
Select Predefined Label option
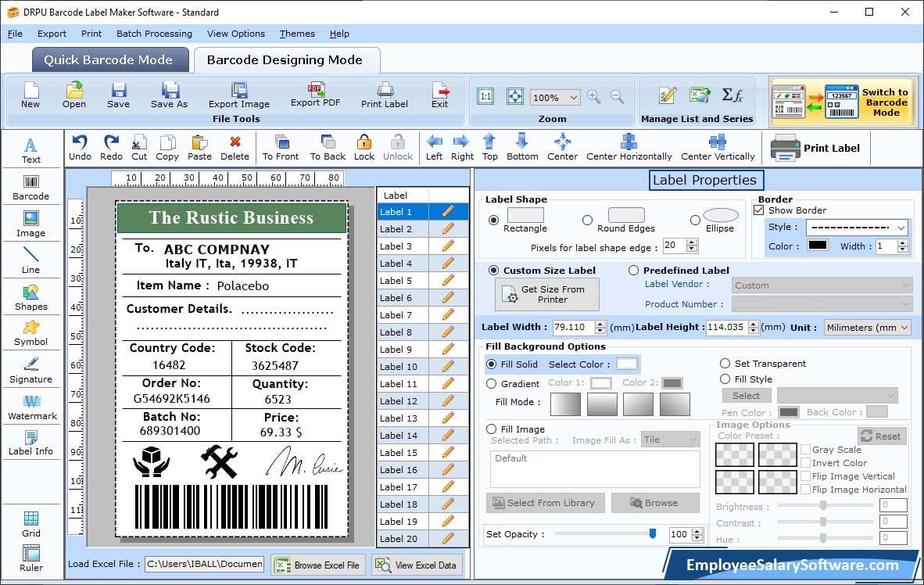[633, 270]
